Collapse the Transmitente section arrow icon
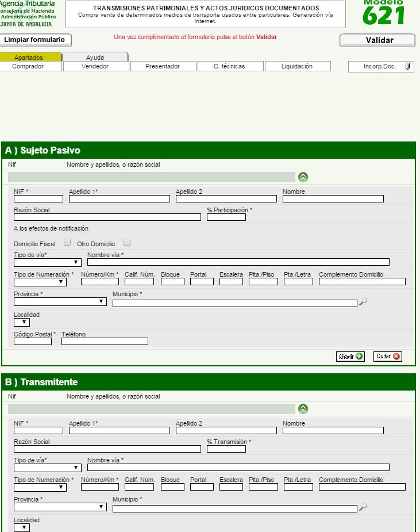420x532 pixels. (303, 409)
